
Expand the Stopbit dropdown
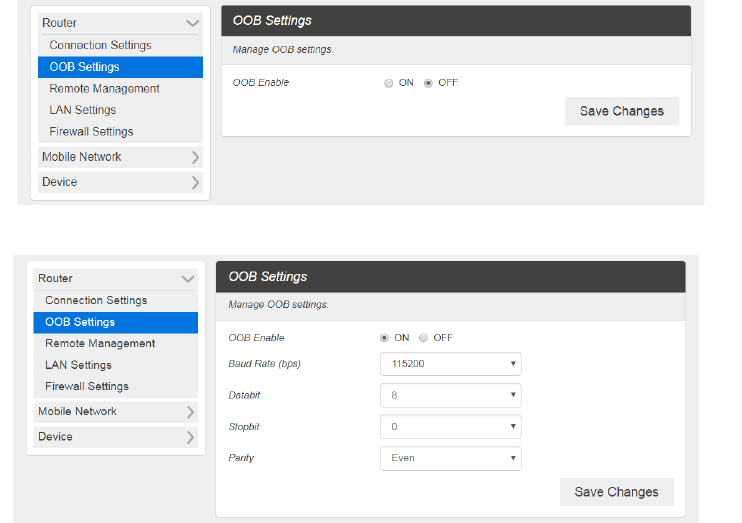coord(450,427)
